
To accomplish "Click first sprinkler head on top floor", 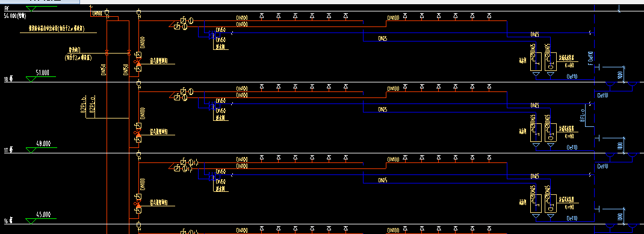I will click(x=262, y=16).
